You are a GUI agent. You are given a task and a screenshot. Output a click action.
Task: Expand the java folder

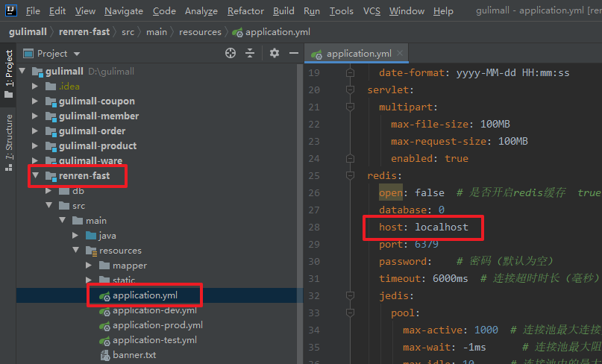click(x=75, y=236)
